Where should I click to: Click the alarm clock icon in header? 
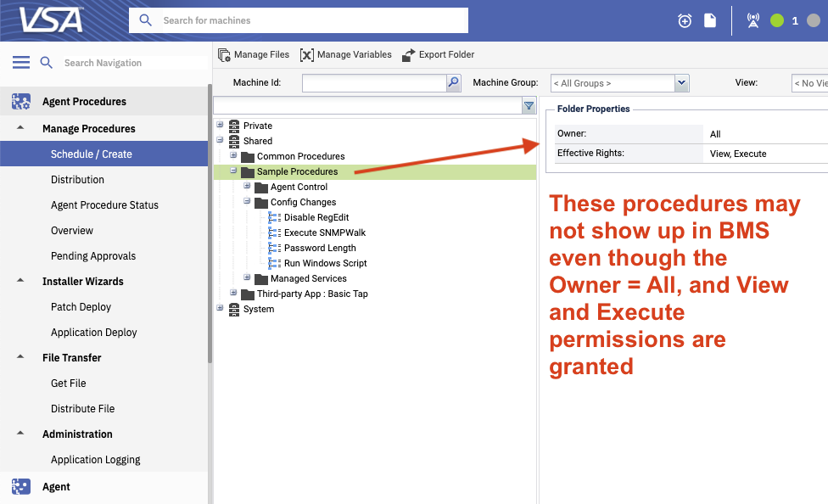pyautogui.click(x=685, y=20)
